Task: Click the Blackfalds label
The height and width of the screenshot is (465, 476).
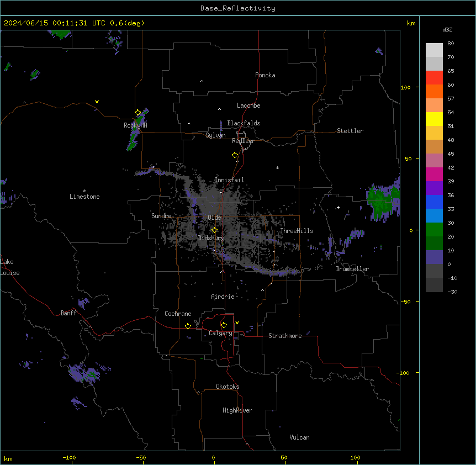Action: 244,123
